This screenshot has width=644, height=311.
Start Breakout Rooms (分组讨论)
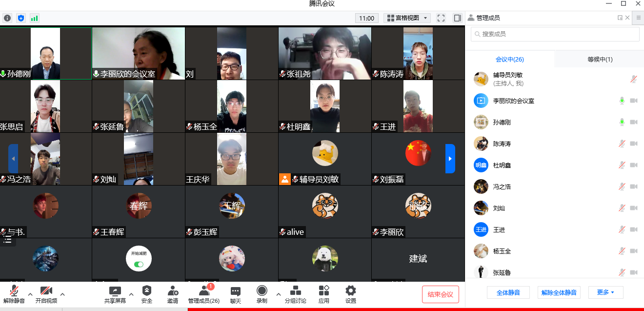point(295,295)
